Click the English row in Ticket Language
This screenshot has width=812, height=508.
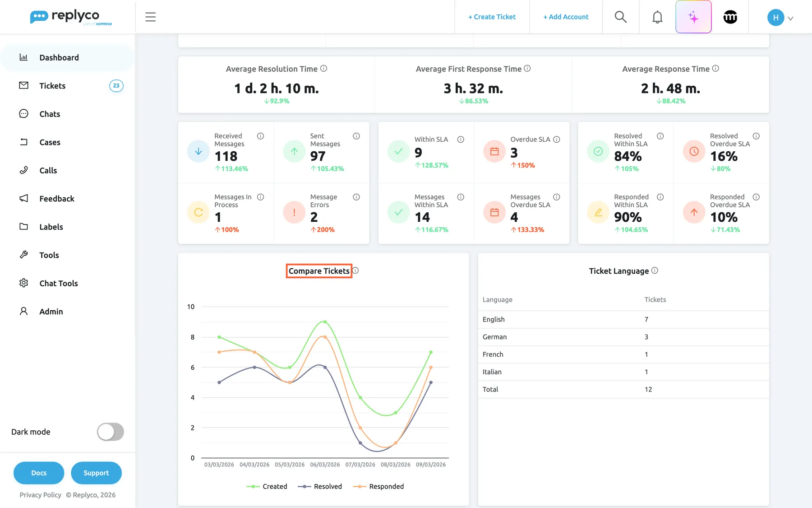[623, 319]
